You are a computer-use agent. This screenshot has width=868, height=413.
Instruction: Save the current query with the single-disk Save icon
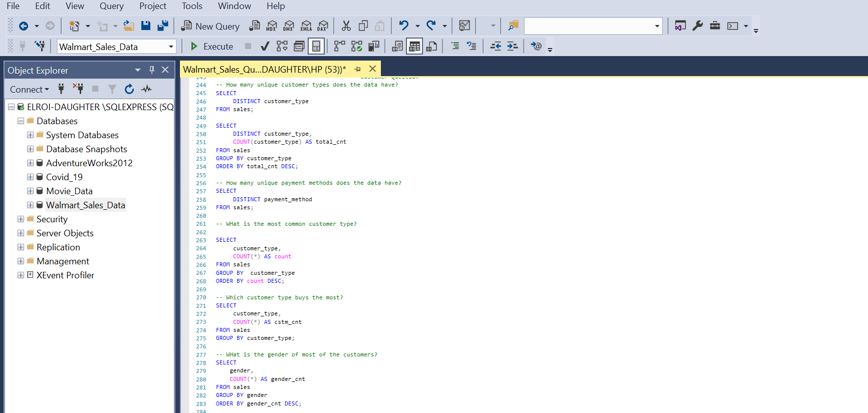146,26
